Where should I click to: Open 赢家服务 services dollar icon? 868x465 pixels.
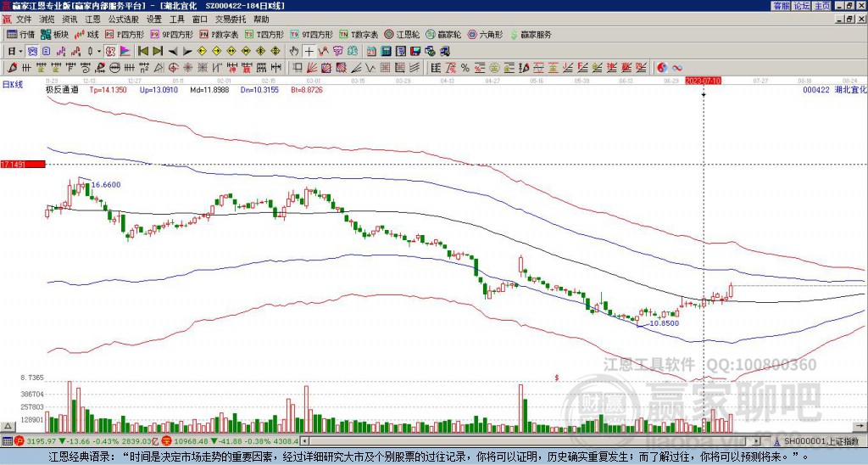point(531,34)
